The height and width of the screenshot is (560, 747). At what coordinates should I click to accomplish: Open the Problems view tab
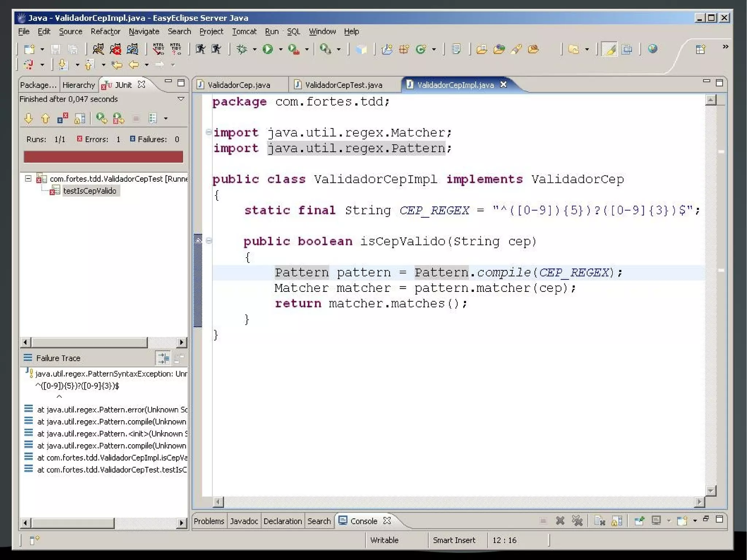(209, 521)
